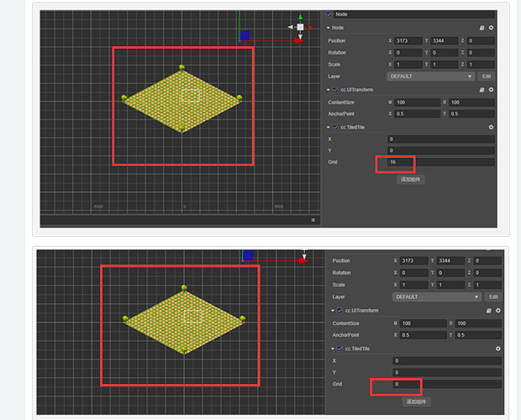Grab blue XY plane move handle, upper screenshot
Screen dimensions: 521x420
pyautogui.click(x=245, y=35)
